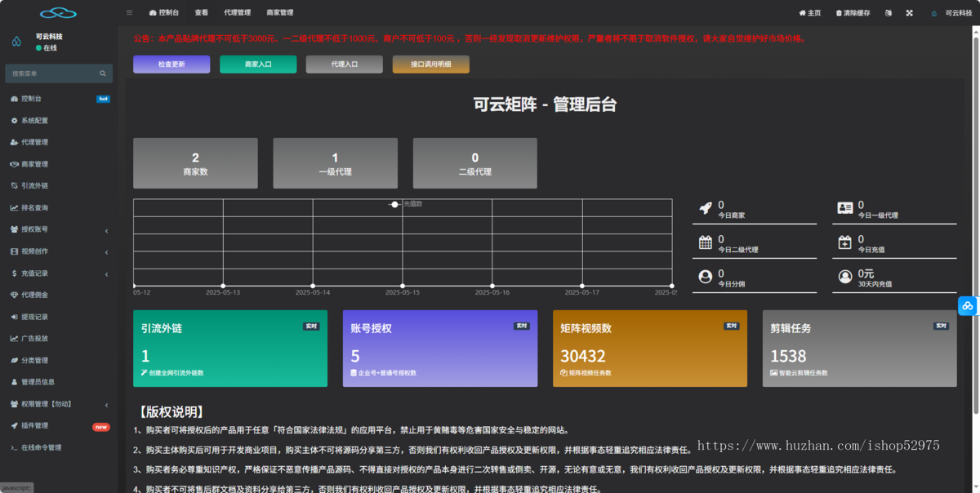Click the 插件管理 rocket icon in sidebar
Screen dimensions: 980x493
click(x=14, y=425)
